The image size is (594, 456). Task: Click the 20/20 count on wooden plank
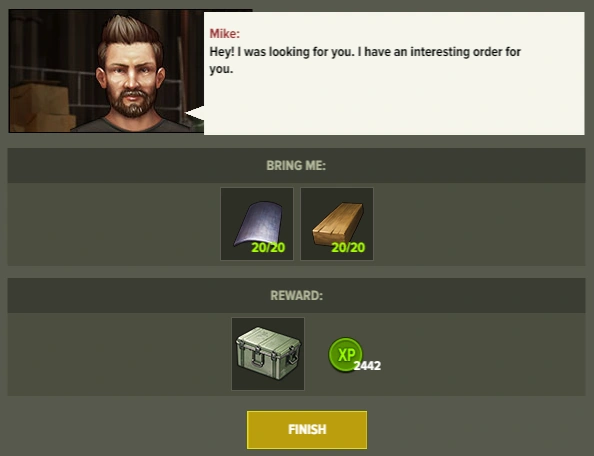click(x=348, y=248)
